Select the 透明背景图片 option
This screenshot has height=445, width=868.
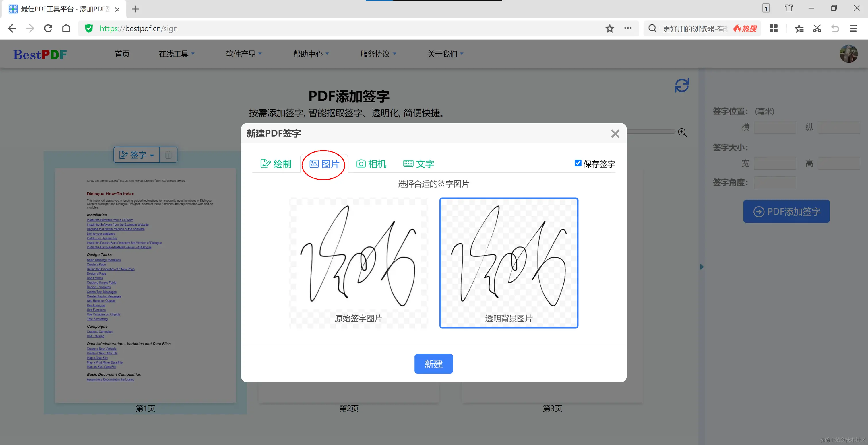tap(508, 263)
